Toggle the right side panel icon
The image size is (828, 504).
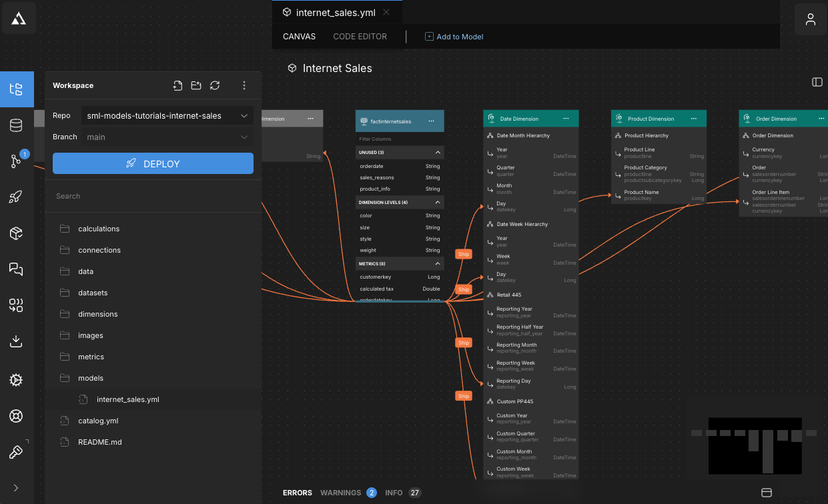[x=817, y=82]
